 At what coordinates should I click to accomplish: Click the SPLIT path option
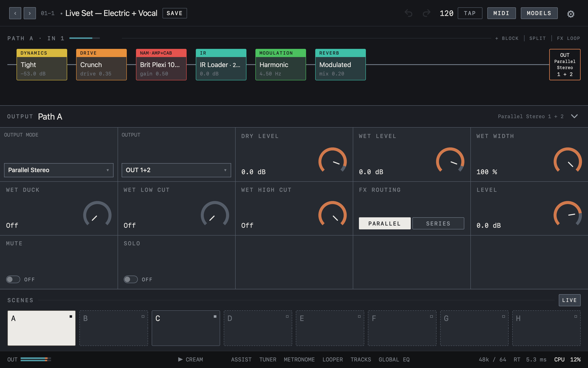tap(537, 38)
